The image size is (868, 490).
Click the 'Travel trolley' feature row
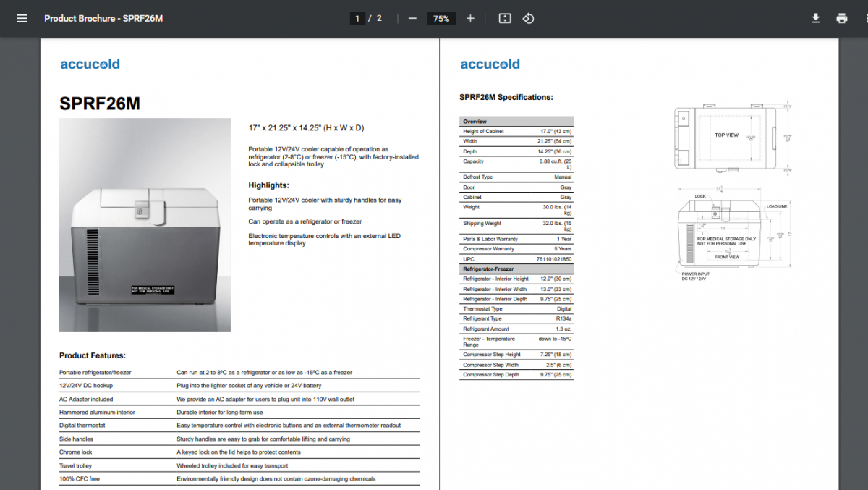(239, 465)
